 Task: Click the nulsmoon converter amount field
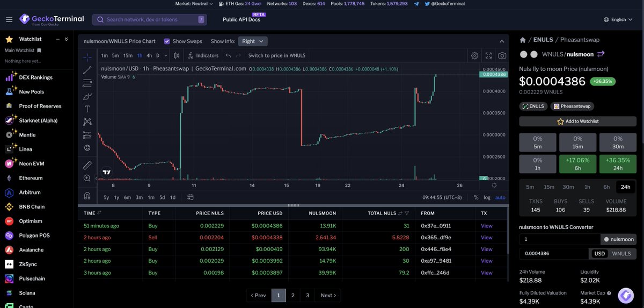(559, 239)
